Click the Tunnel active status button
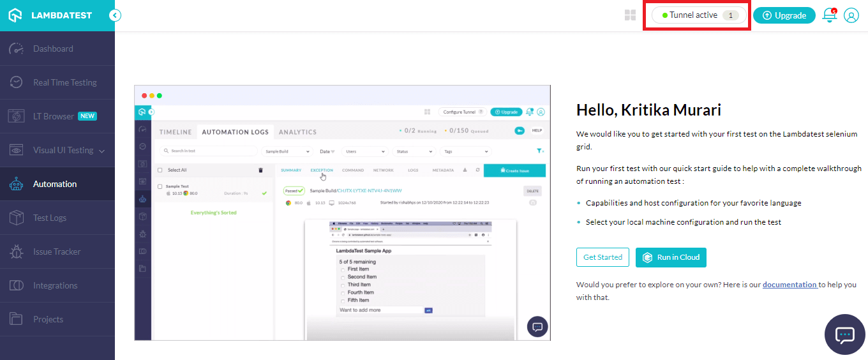 [699, 15]
